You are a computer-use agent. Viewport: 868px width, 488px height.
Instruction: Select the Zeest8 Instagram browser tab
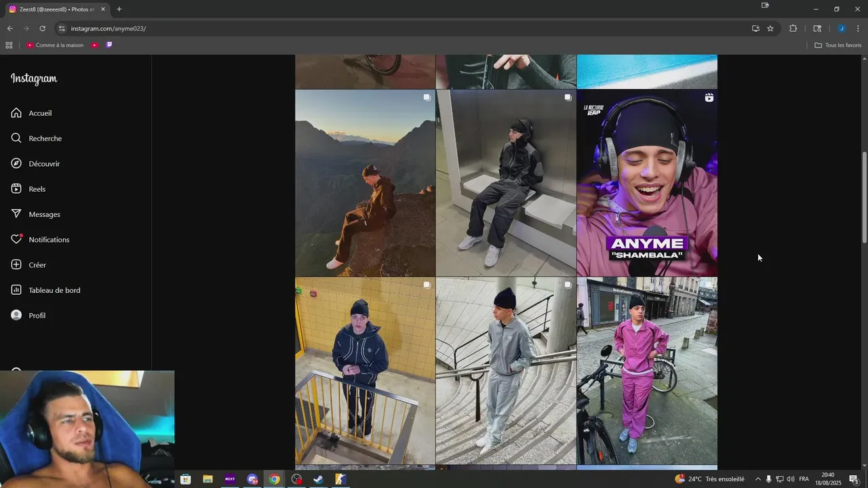[56, 9]
